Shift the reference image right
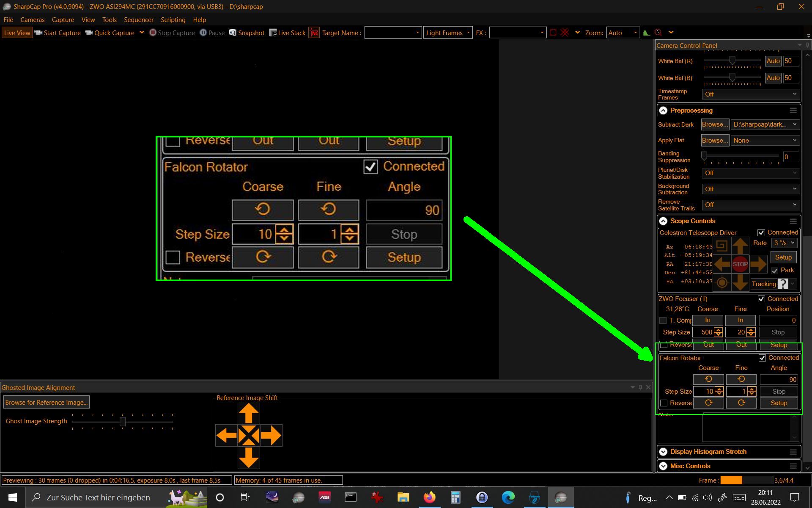812x508 pixels. click(x=271, y=435)
